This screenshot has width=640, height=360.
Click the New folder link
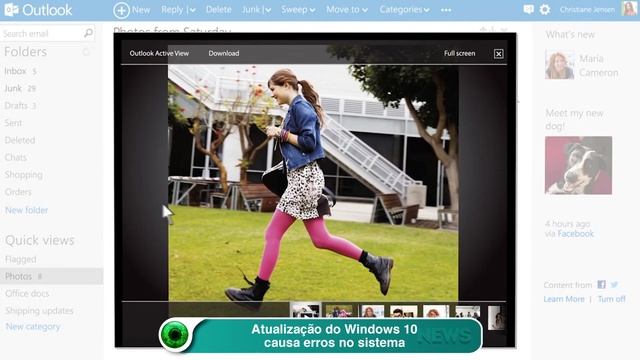[27, 210]
